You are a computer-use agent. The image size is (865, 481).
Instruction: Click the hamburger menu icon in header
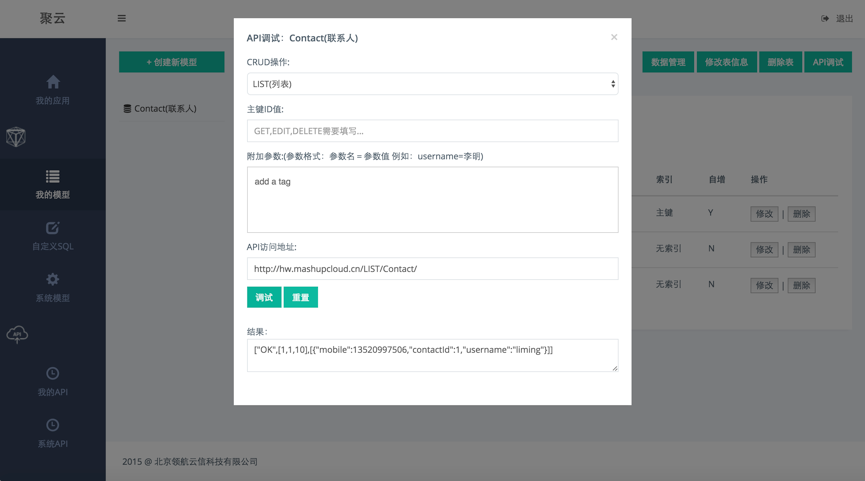(x=122, y=18)
